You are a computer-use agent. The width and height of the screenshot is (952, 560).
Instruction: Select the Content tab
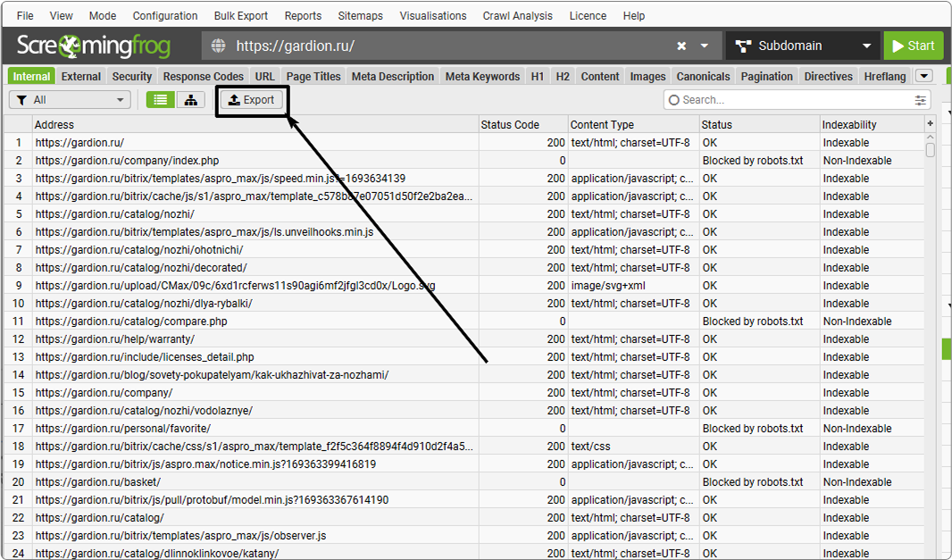pyautogui.click(x=600, y=77)
